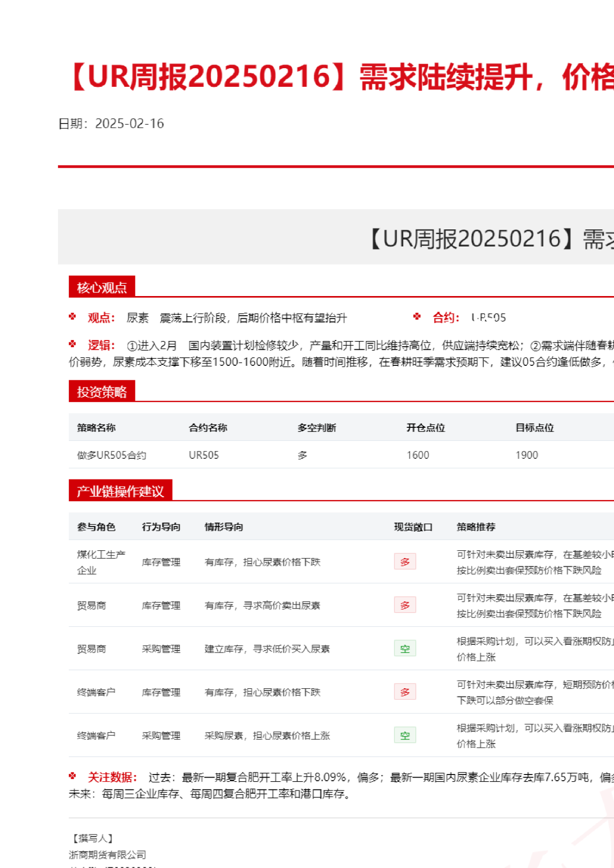Image resolution: width=614 pixels, height=868 pixels.
Task: Select the 投资策略 section header
Action: [x=102, y=392]
